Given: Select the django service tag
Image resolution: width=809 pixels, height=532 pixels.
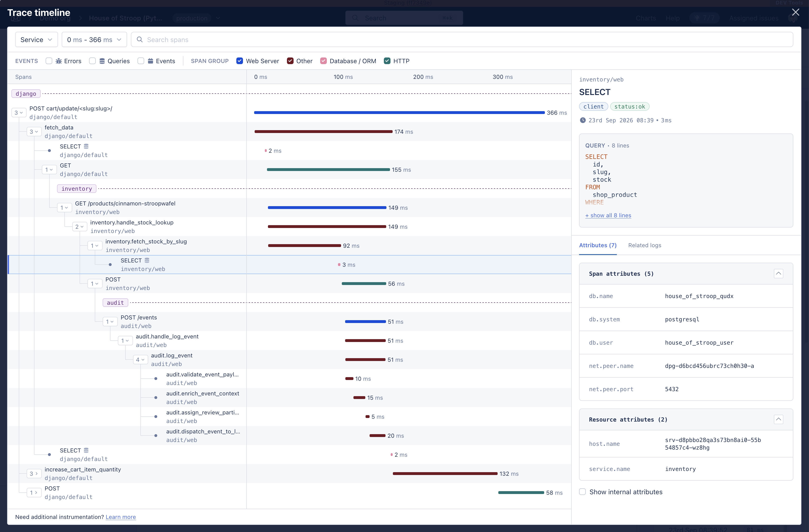Looking at the screenshot, I should (26, 94).
